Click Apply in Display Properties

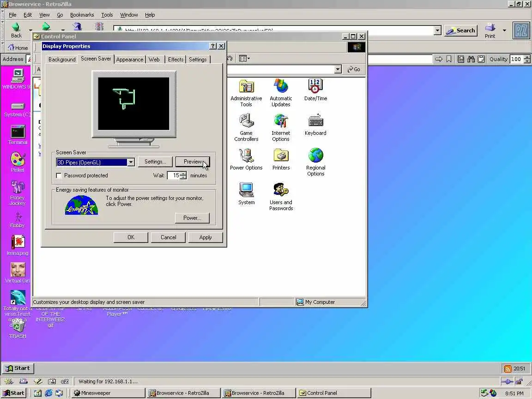(206, 237)
